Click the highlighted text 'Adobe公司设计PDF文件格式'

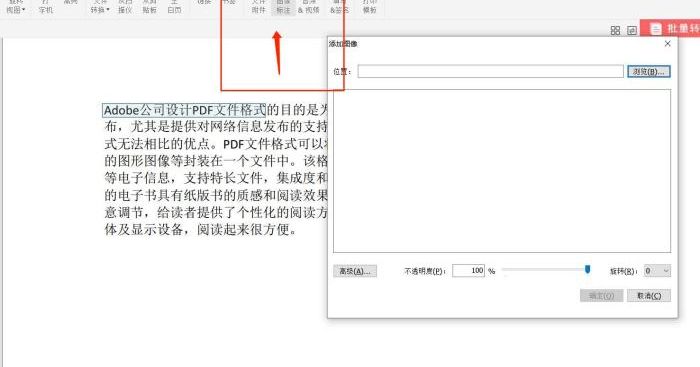184,110
